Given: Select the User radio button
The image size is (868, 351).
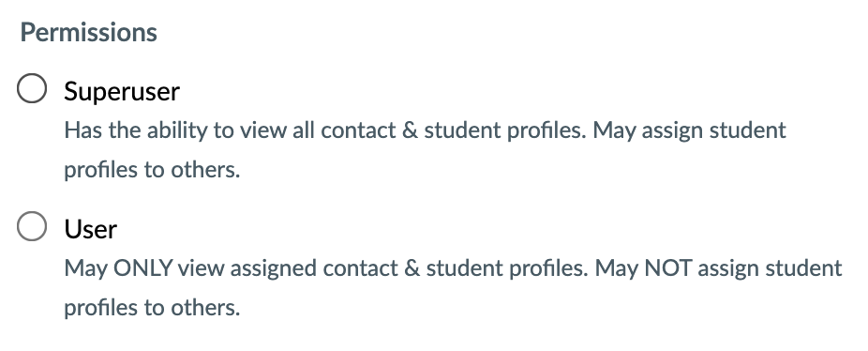Looking at the screenshot, I should [32, 226].
